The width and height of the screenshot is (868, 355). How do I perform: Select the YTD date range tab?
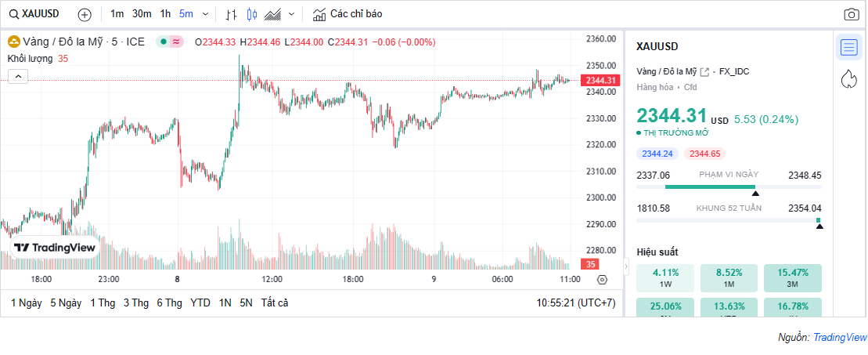pos(200,302)
